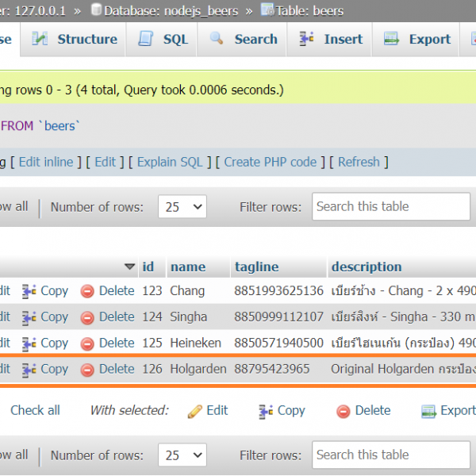
Task: Open the SQL tab
Action: pos(163,39)
